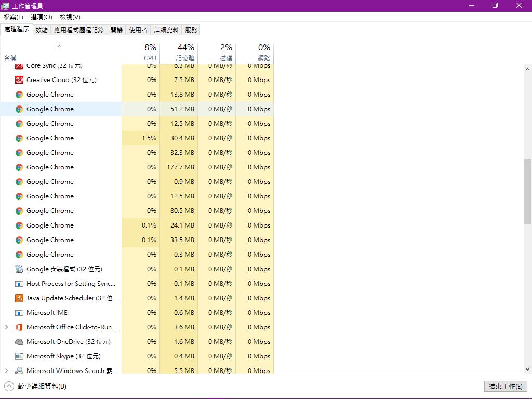Open the 檔案(F) menu
The image size is (532, 399).
coord(14,17)
